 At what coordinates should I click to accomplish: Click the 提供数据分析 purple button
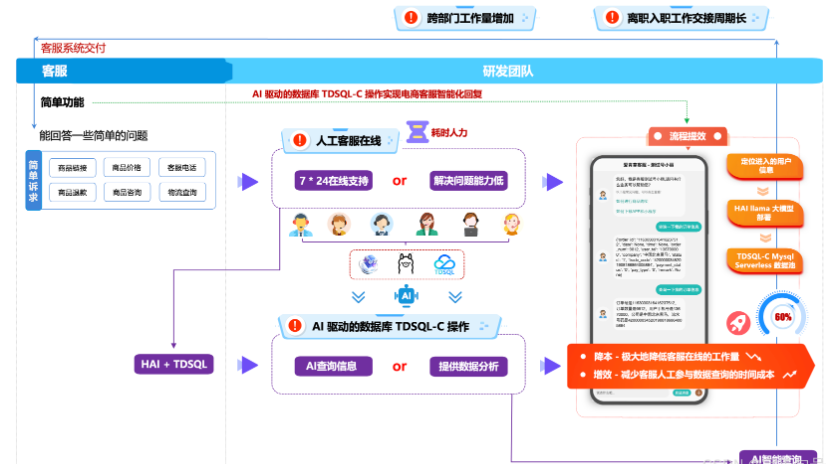[x=468, y=366]
